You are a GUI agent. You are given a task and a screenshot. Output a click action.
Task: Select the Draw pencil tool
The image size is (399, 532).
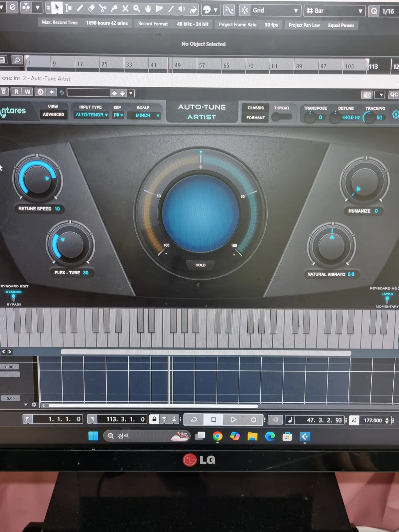[x=80, y=8]
